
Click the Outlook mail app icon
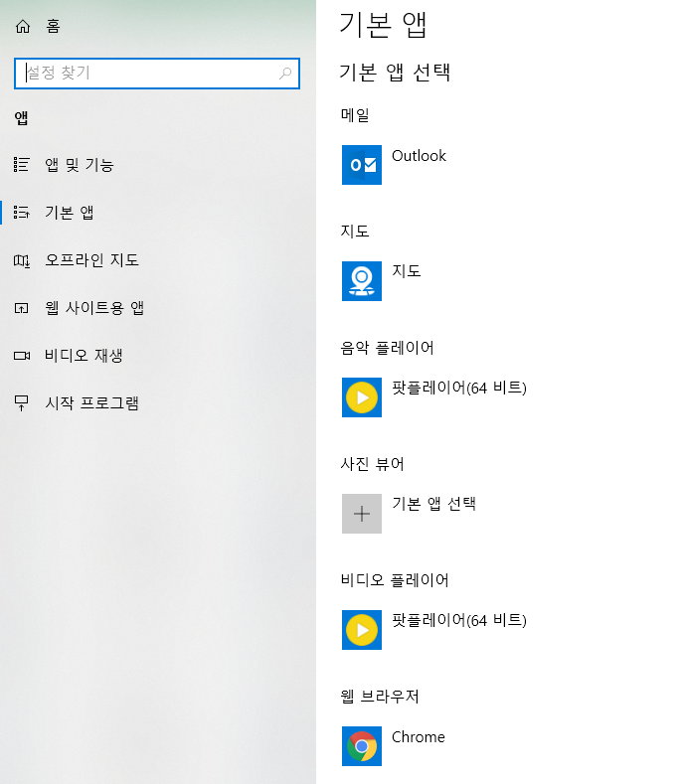click(x=362, y=165)
